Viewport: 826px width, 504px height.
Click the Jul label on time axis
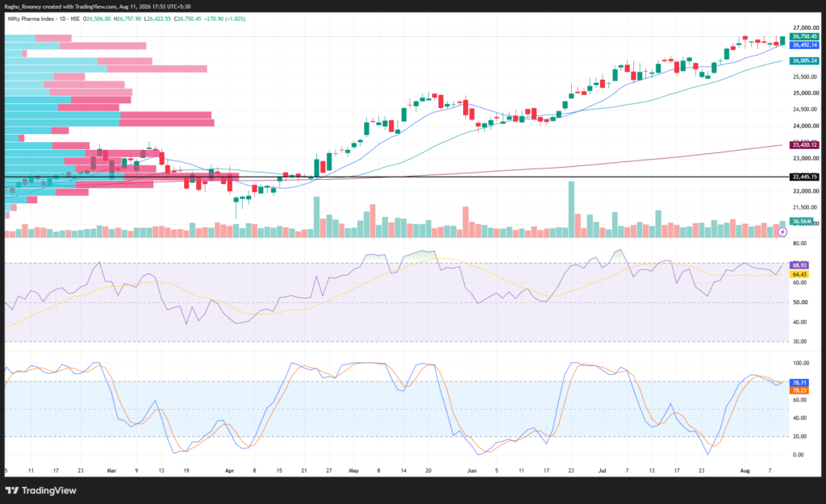(x=602, y=470)
